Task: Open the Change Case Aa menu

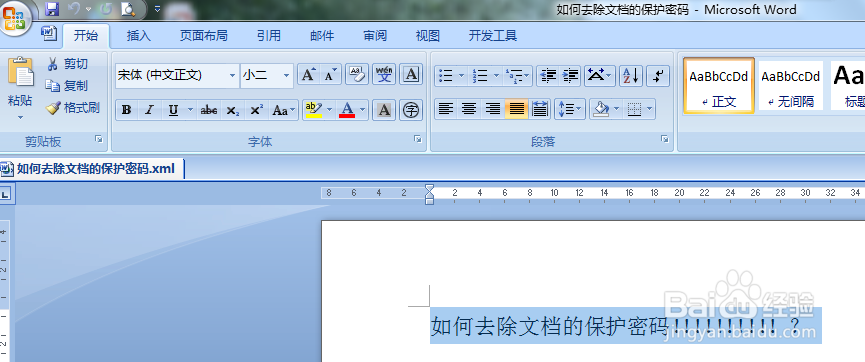Action: tap(284, 110)
